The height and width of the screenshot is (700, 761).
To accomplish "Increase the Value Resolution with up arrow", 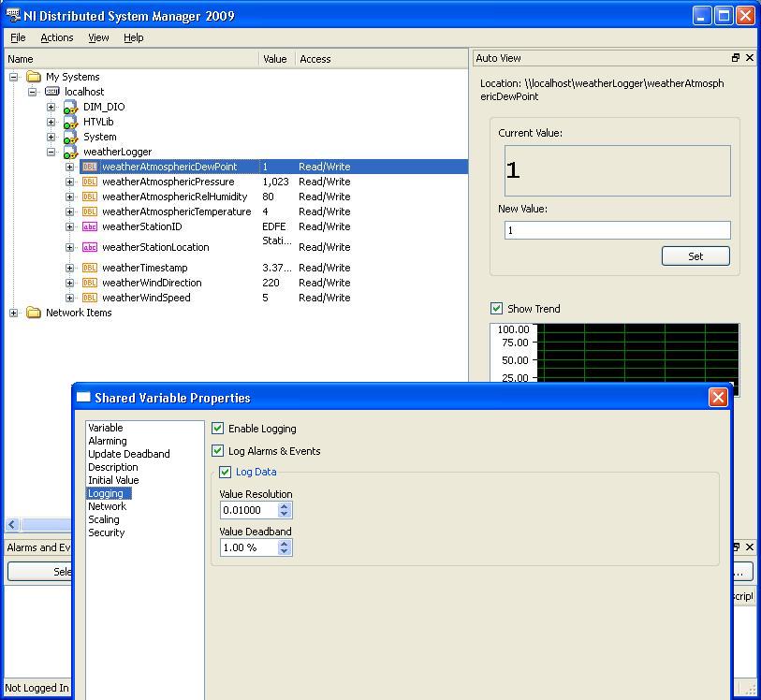I will 285,506.
